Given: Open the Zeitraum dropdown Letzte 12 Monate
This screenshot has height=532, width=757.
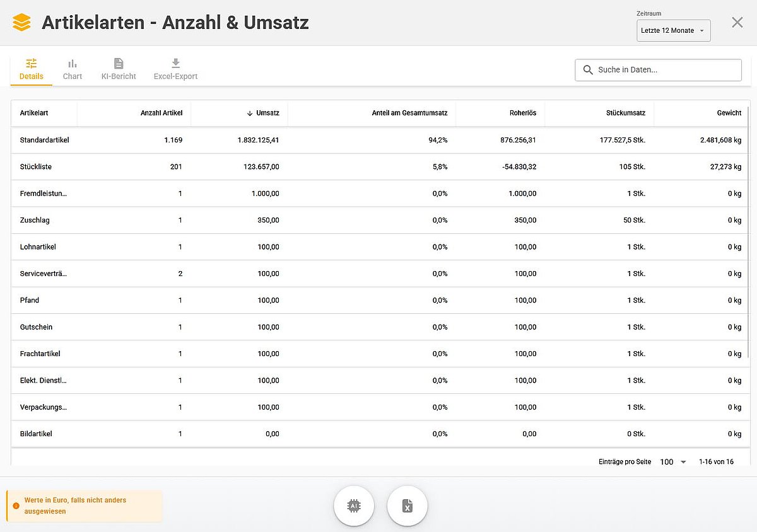Looking at the screenshot, I should point(673,31).
